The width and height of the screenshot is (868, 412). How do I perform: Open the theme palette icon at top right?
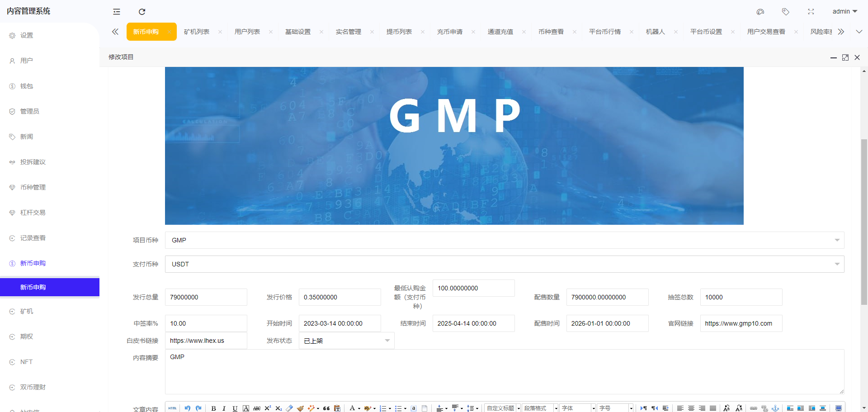tap(760, 12)
